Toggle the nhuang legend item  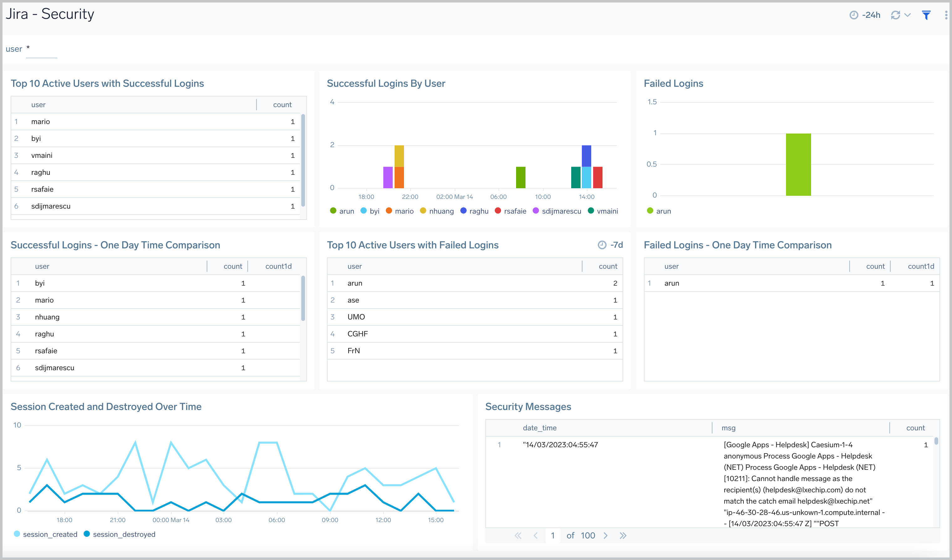437,211
